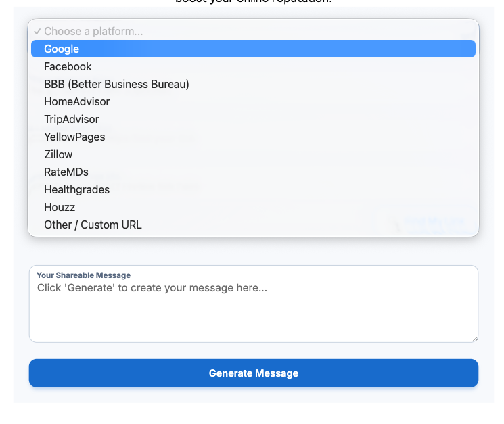This screenshot has width=504, height=424.
Task: Focus the Your Shareable Message text area
Action: [x=254, y=304]
